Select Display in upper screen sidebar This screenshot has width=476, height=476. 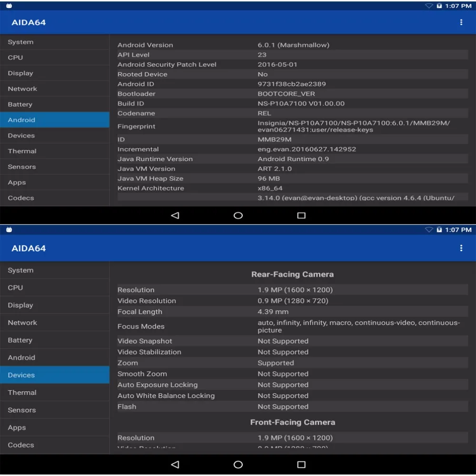pos(55,73)
